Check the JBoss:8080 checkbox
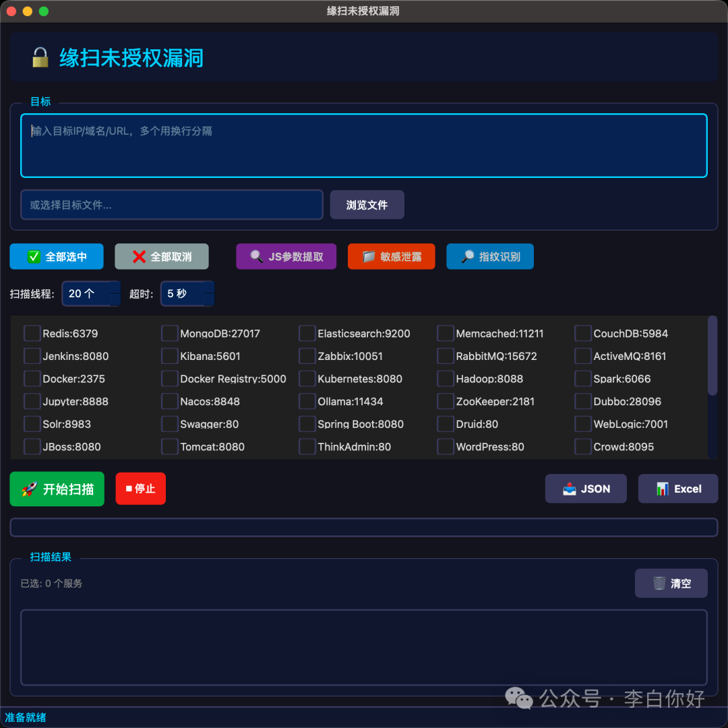Screen dimensions: 728x728 (32, 447)
